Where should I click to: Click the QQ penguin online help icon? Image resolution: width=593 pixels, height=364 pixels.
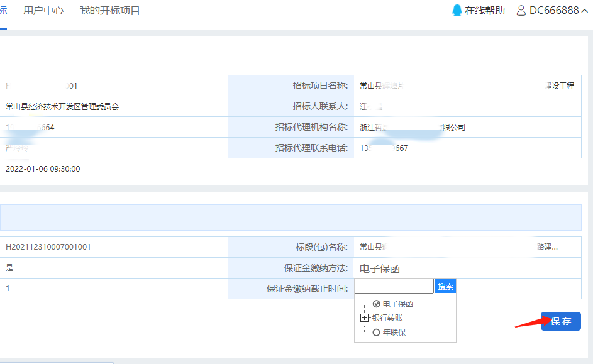click(x=457, y=11)
